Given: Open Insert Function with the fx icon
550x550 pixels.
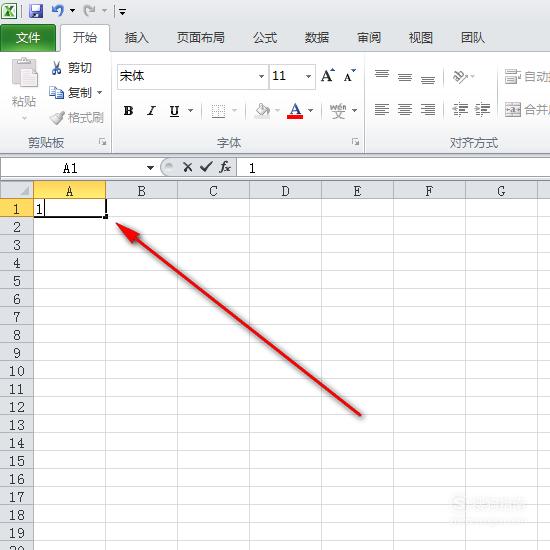Looking at the screenshot, I should 224,167.
